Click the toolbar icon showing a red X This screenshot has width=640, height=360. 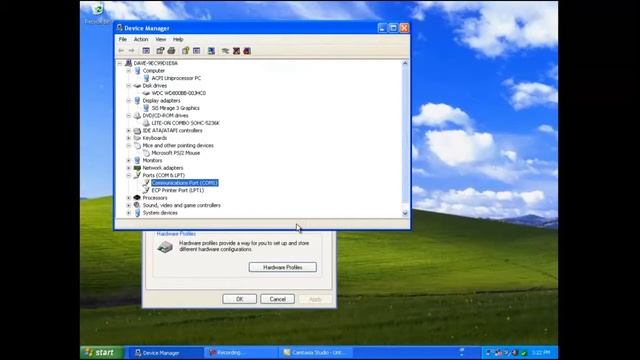236,51
